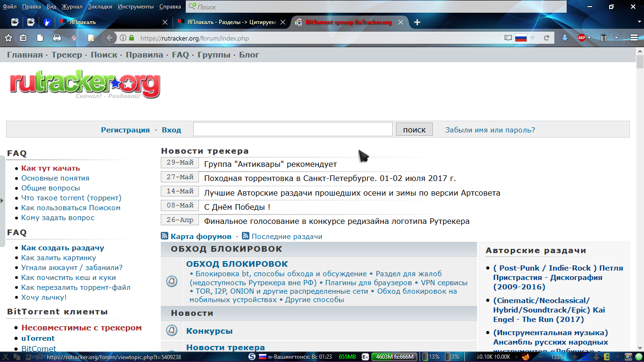Reload the page with the refresh icon
The width and height of the screenshot is (644, 362).
tap(547, 38)
